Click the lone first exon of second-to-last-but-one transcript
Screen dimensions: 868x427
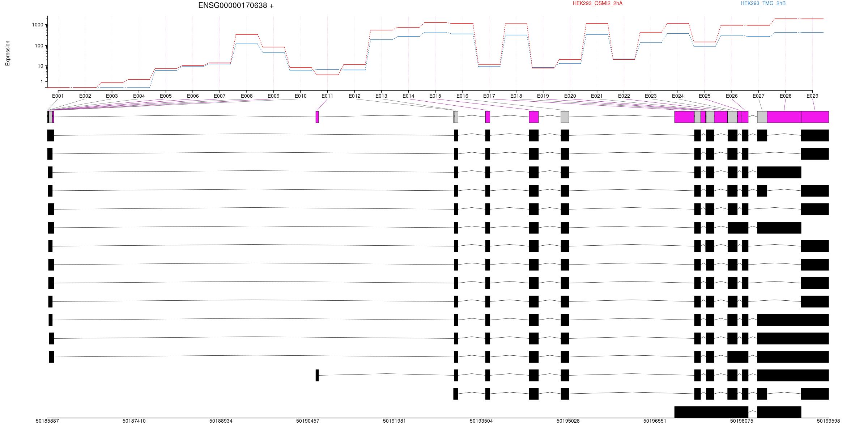pyautogui.click(x=317, y=375)
